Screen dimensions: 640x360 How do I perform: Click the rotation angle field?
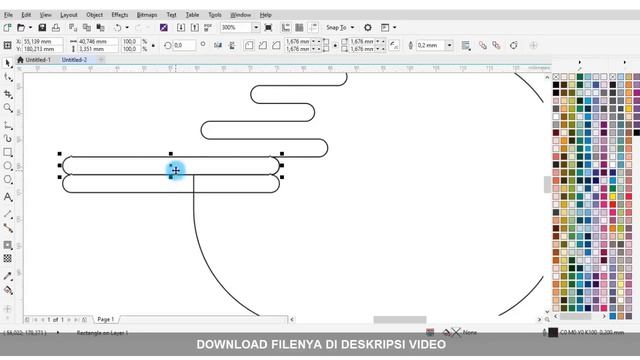pos(184,45)
